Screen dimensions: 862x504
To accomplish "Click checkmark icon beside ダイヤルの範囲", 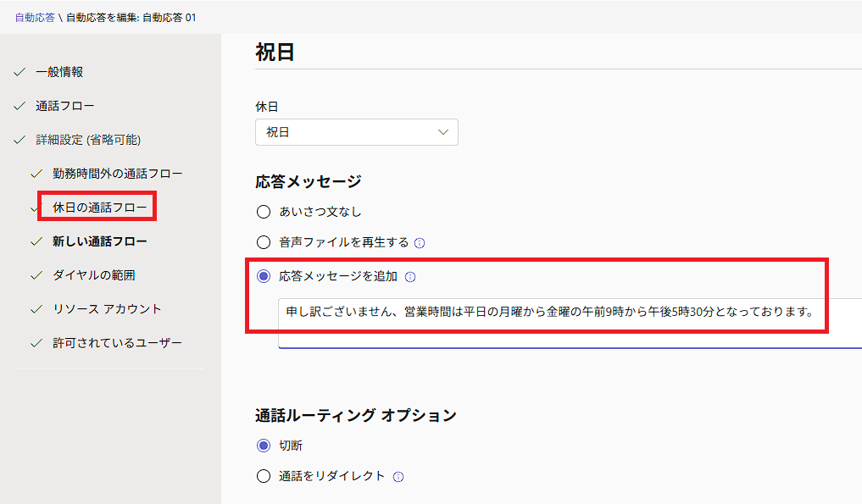I will click(36, 275).
